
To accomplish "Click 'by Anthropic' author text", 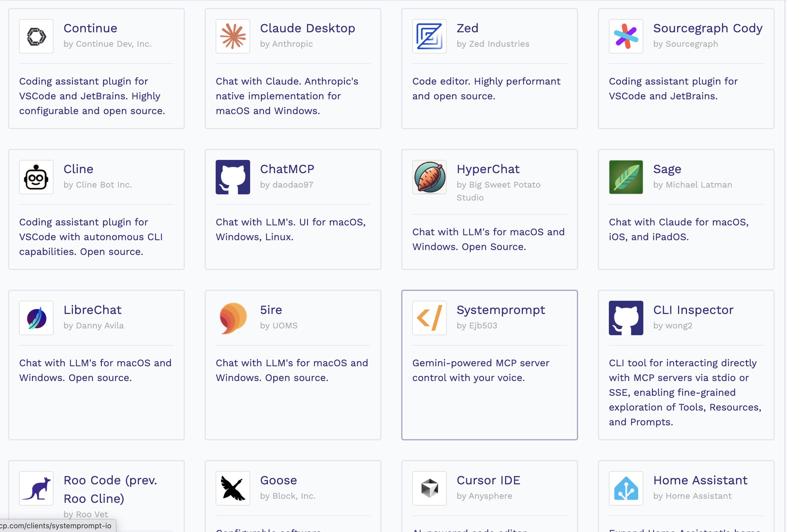I will point(286,44).
